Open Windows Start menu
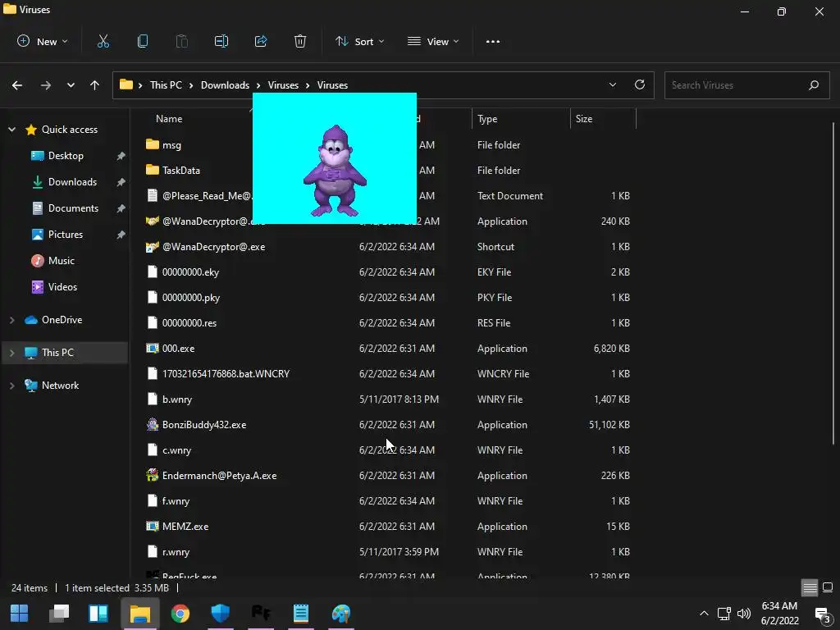 pos(20,614)
